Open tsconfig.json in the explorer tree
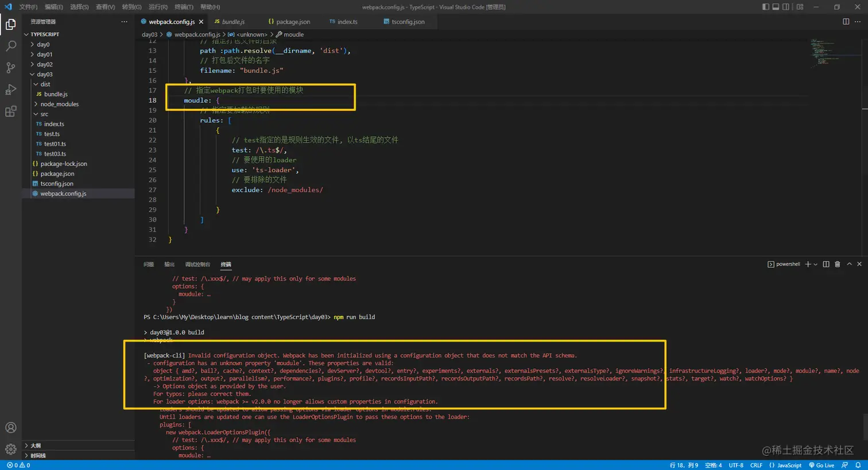Image resolution: width=868 pixels, height=470 pixels. (x=56, y=184)
